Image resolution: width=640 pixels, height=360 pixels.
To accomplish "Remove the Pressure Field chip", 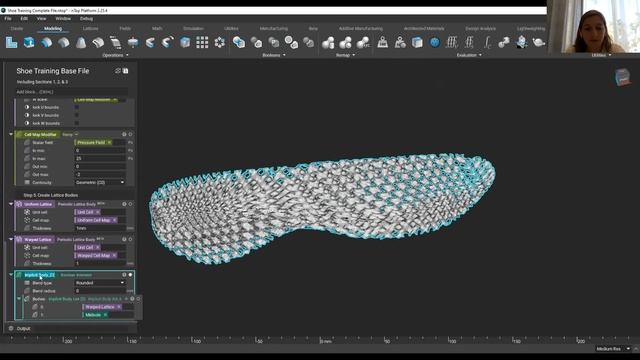I will pos(109,142).
